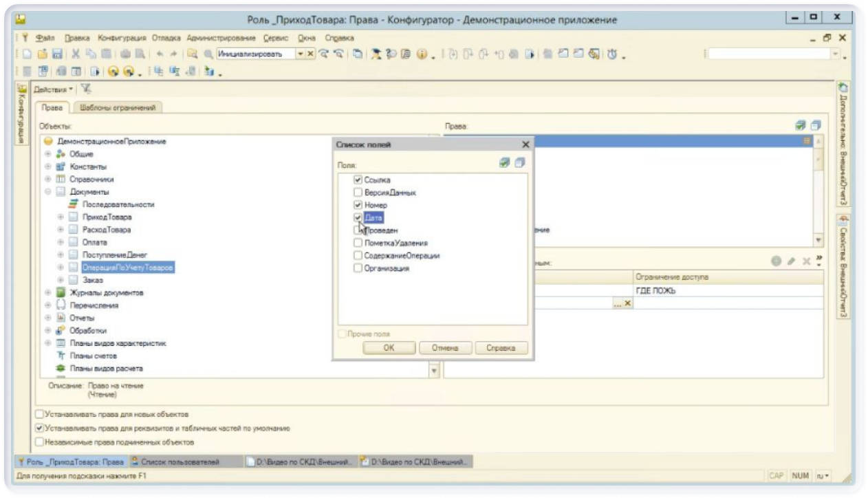Viewport: 868px width, 498px height.
Task: Enable Организация field checkbox
Action: point(358,268)
